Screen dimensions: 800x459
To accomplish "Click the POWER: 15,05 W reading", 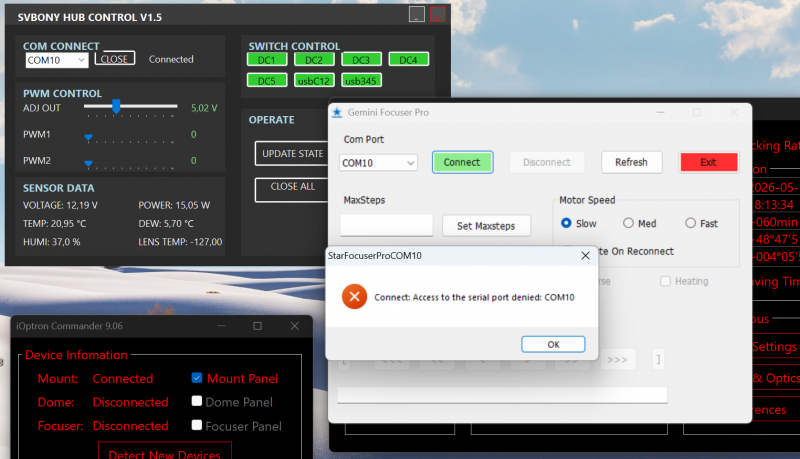I will [x=174, y=205].
